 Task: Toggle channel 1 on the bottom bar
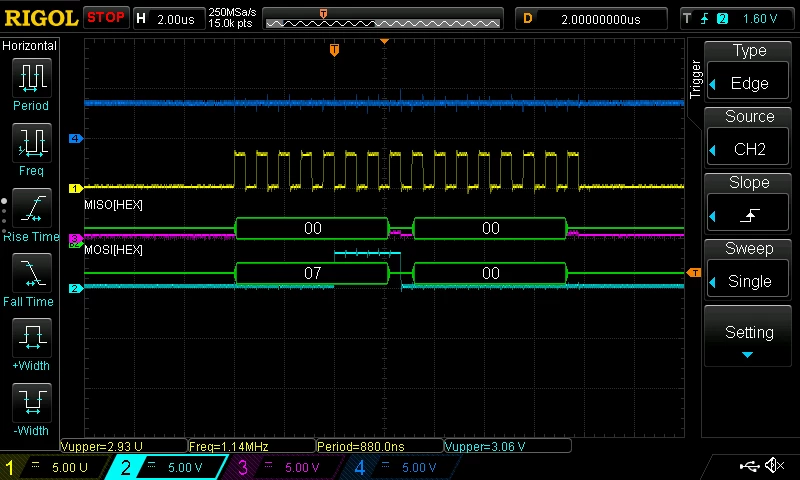54,467
